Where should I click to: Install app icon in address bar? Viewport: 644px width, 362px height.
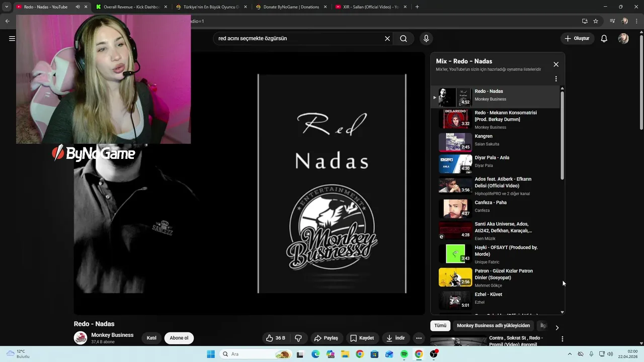(585, 21)
